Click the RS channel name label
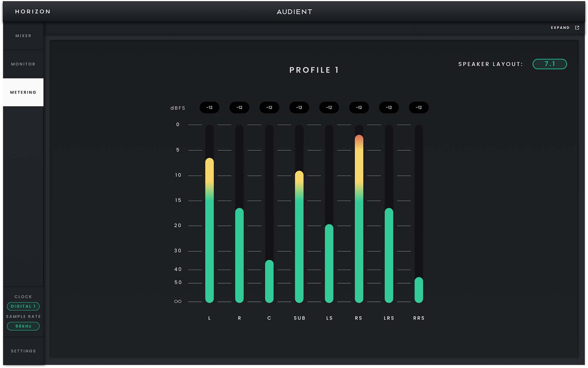The width and height of the screenshot is (588, 368). click(x=359, y=318)
